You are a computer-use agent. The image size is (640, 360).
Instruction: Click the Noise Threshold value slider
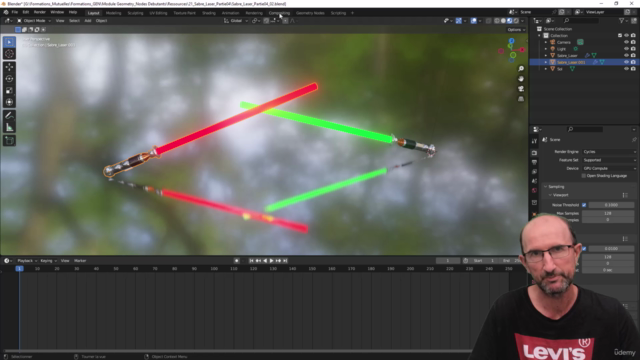[611, 205]
